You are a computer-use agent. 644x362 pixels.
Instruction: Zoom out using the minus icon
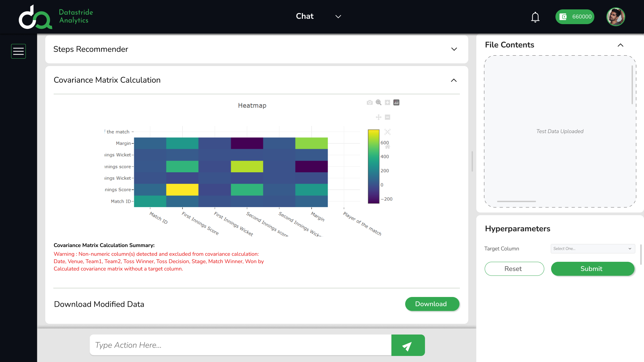(388, 117)
